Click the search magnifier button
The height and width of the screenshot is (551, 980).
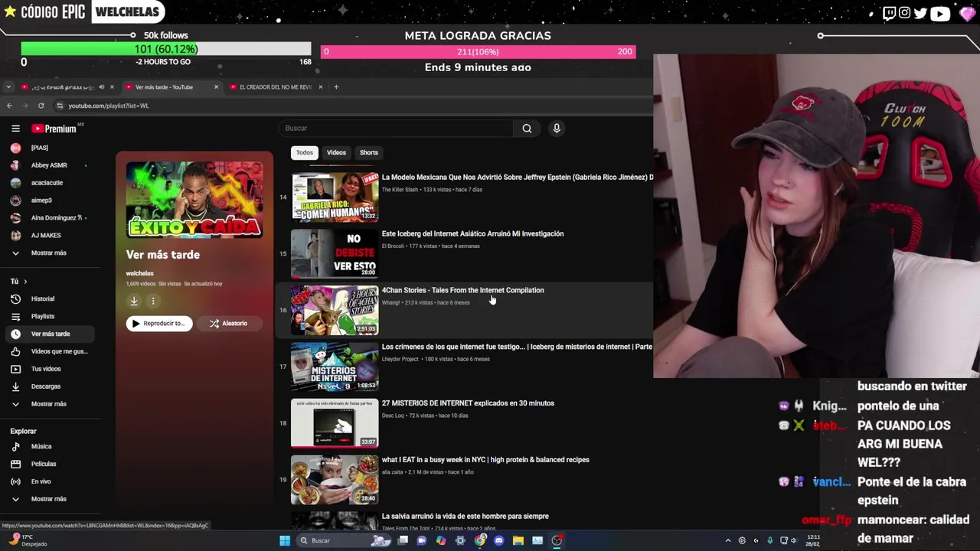coord(527,129)
